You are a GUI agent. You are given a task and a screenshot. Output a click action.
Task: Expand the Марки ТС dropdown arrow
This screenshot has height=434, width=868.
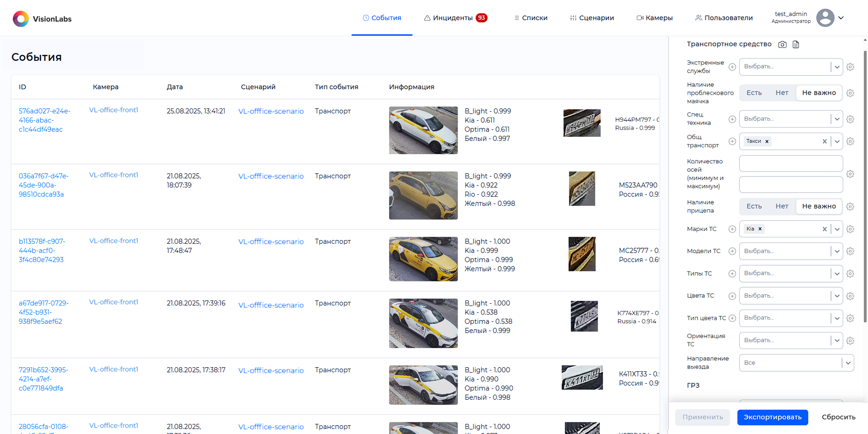(x=837, y=229)
